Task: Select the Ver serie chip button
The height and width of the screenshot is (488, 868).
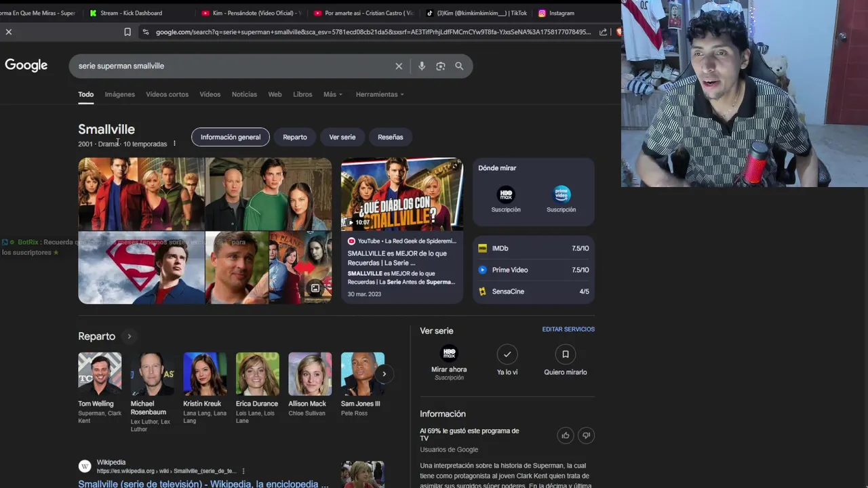Action: tap(342, 137)
